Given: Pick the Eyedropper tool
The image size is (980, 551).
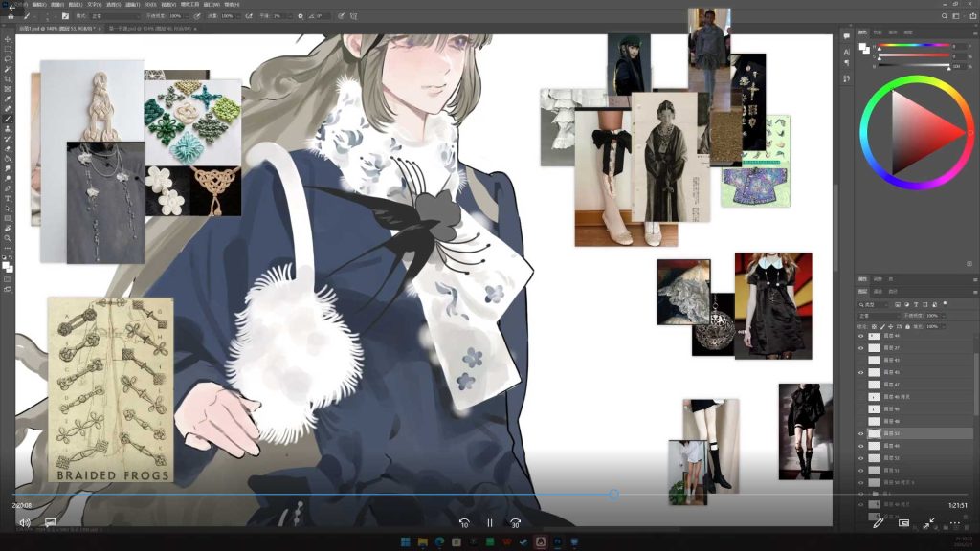Looking at the screenshot, I should click(7, 99).
